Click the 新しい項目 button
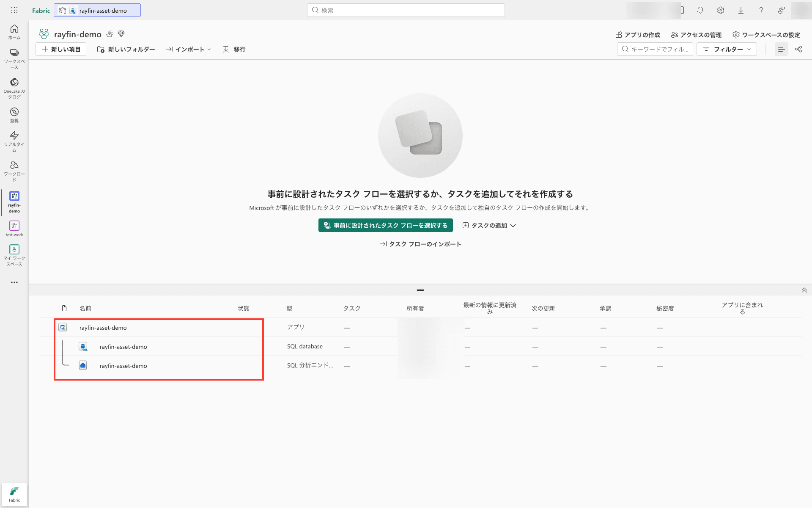 click(x=61, y=50)
